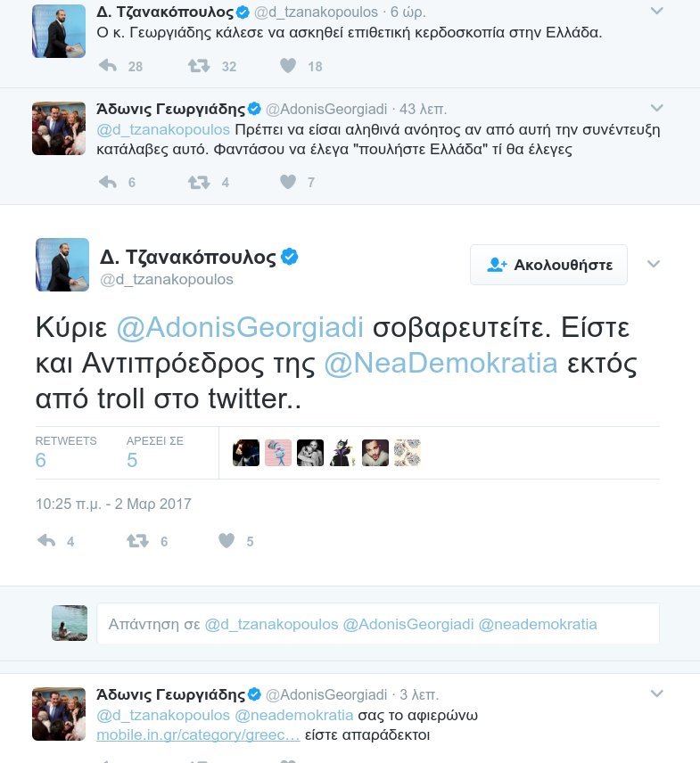Screen dimensions: 700x763
Task: Like the main tweet with the heart
Action: point(225,540)
